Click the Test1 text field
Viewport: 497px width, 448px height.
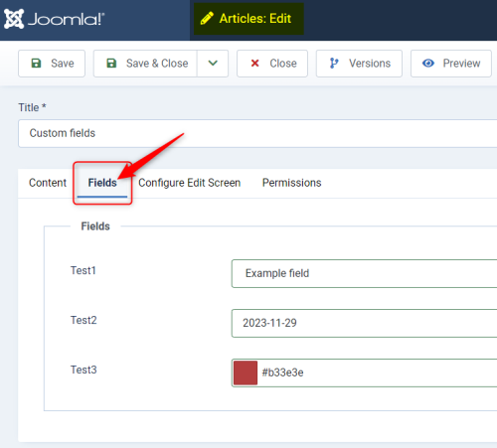(x=364, y=273)
